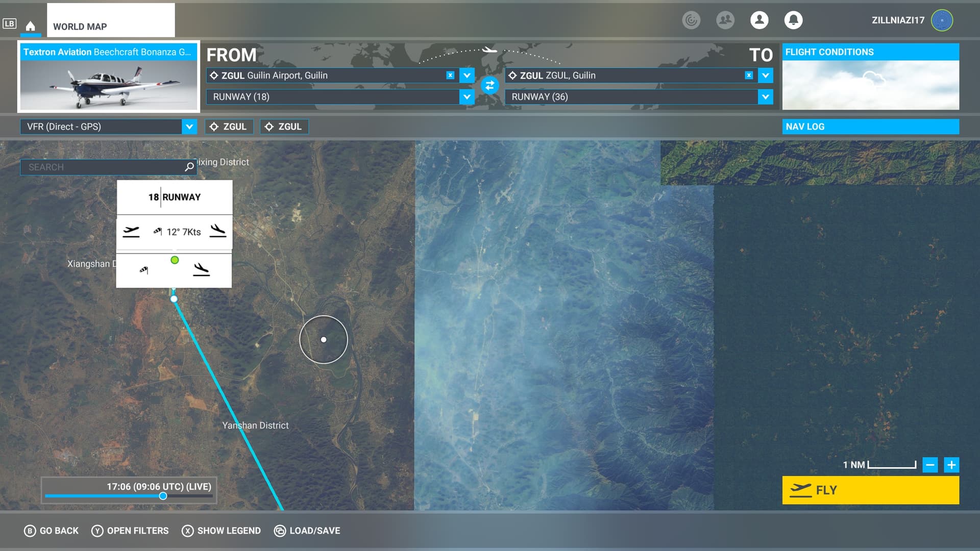Expand the departure airport dropdown

[467, 76]
